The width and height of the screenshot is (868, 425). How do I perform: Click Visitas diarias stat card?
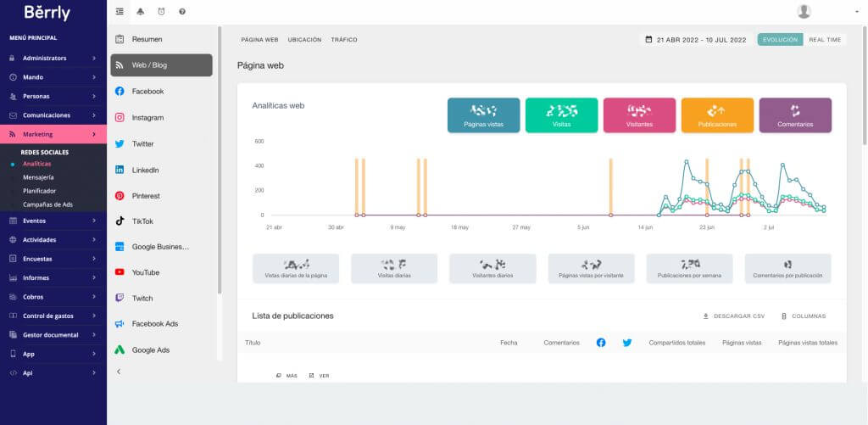394,268
